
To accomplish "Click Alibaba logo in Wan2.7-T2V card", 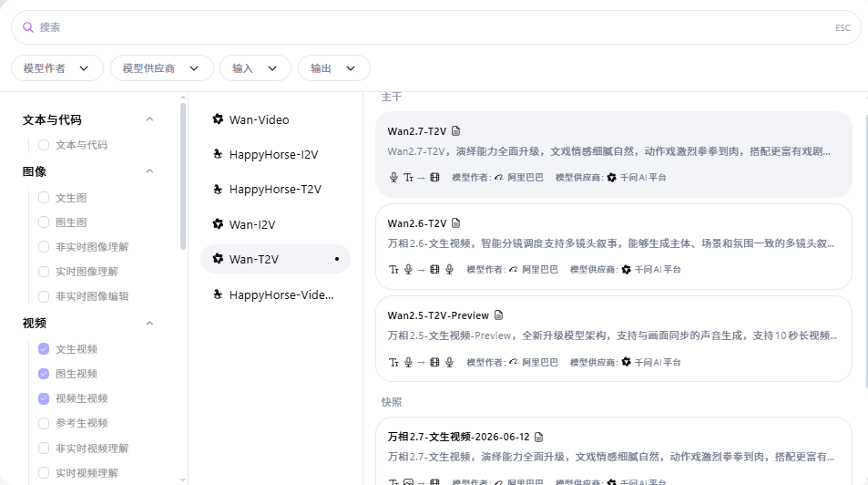I will tap(499, 178).
